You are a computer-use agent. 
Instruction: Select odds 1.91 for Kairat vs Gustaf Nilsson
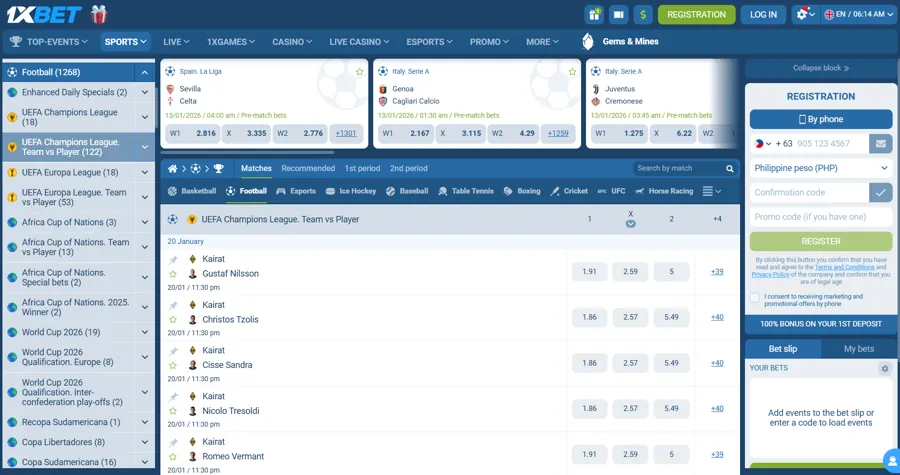[x=589, y=271]
